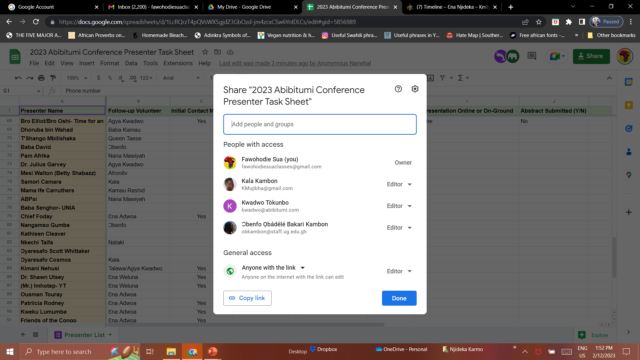Image resolution: width=640 pixels, height=360 pixels.
Task: Open the Tools menu
Action: pyautogui.click(x=150, y=63)
